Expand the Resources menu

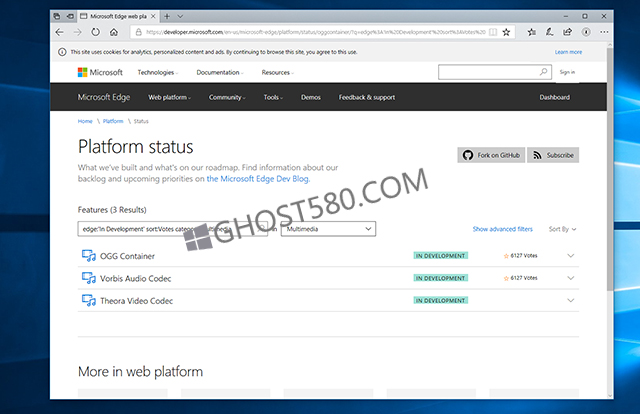coord(278,72)
